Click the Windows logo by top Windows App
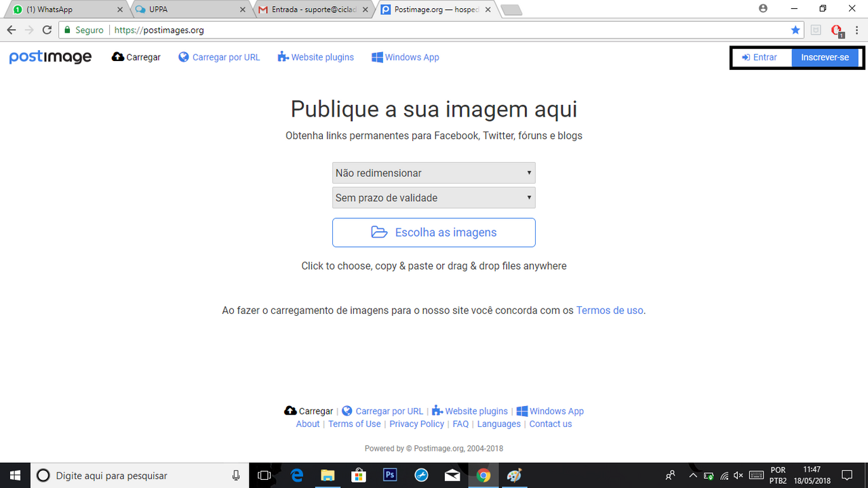 pyautogui.click(x=377, y=57)
